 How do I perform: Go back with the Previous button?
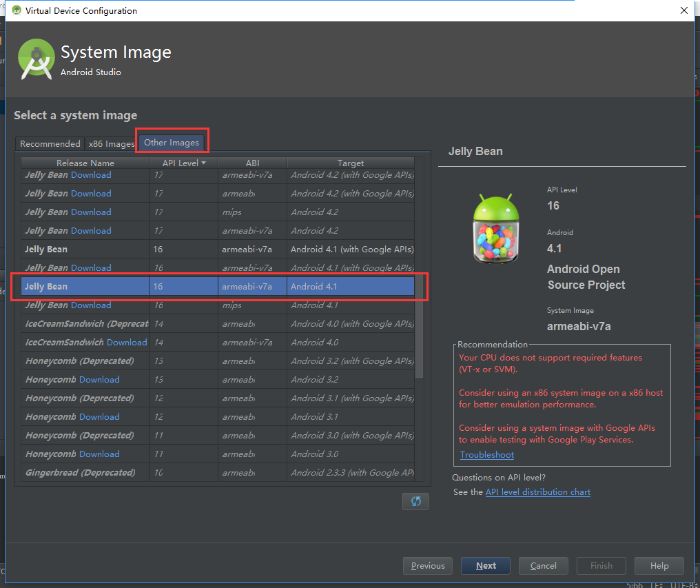428,566
